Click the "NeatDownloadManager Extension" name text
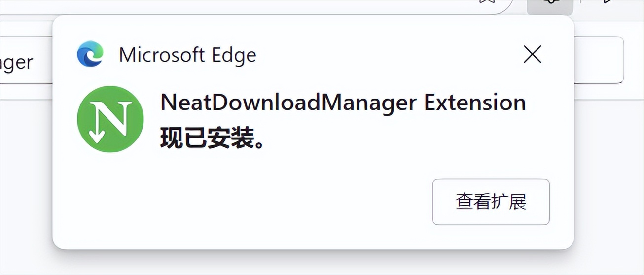Image resolution: width=644 pixels, height=275 pixels. [343, 103]
